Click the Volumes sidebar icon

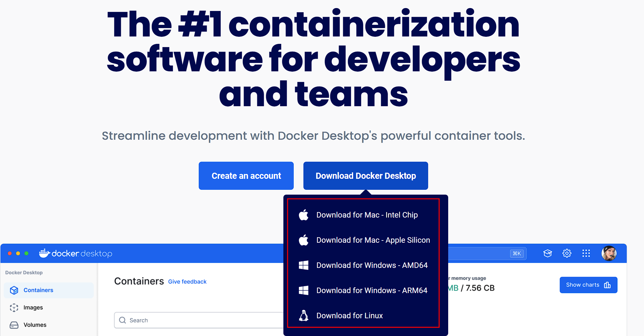coord(14,325)
